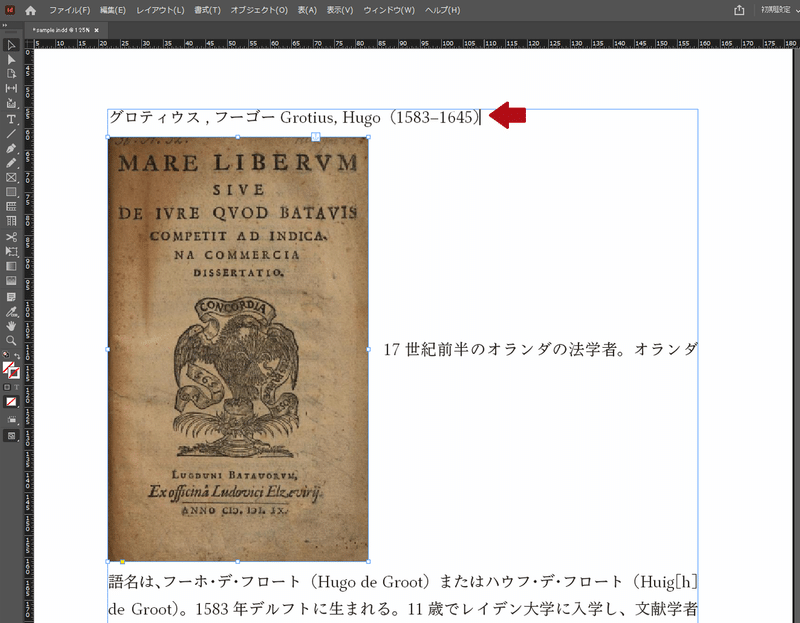Select the Scissors tool
Screen dimensions: 800x623
point(11,237)
